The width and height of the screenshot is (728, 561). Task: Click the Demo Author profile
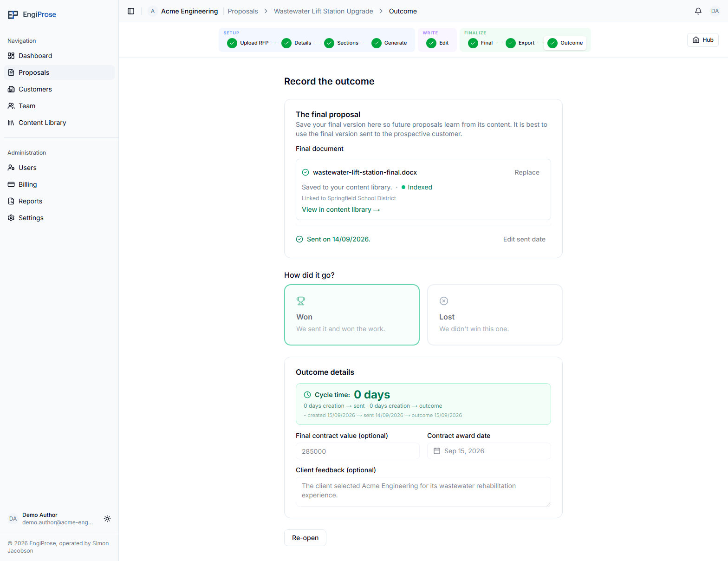pyautogui.click(x=51, y=519)
